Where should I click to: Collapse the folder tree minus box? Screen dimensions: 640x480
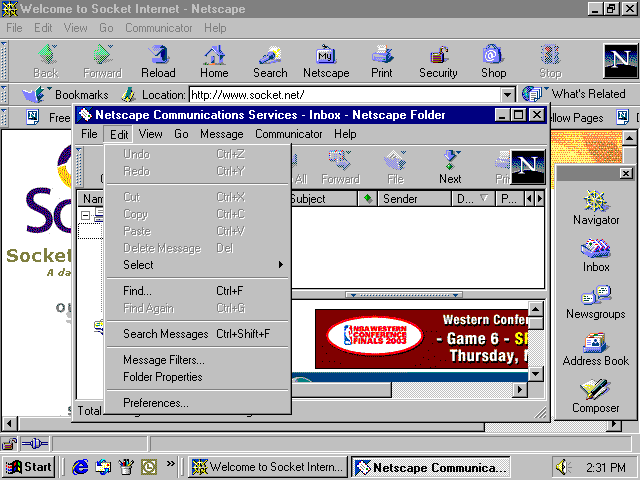(85, 215)
